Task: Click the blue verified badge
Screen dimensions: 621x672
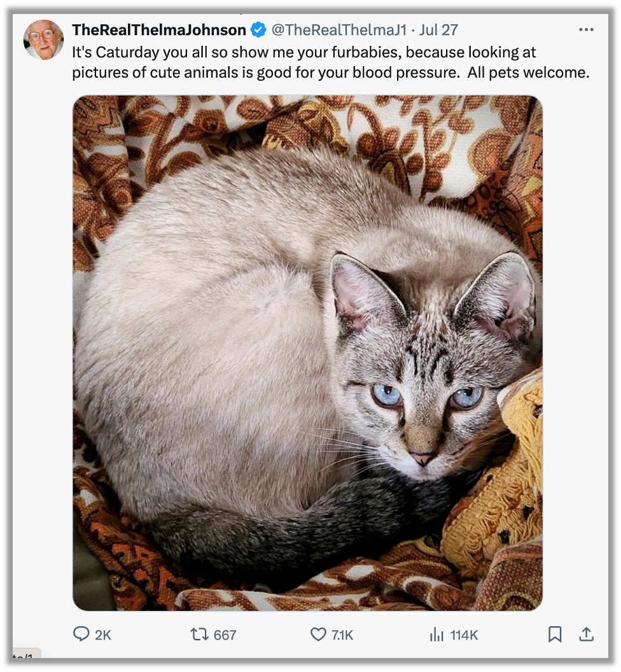Action: coord(258,30)
